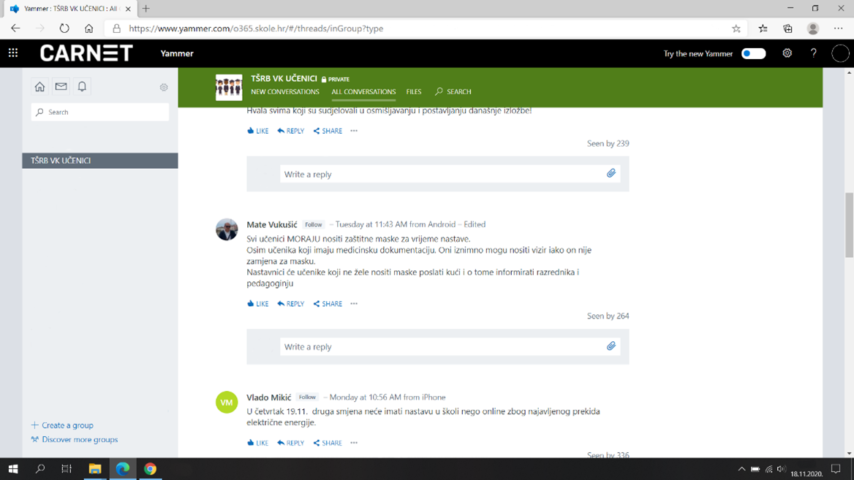Open notifications bell icon
The image size is (854, 480).
[82, 87]
